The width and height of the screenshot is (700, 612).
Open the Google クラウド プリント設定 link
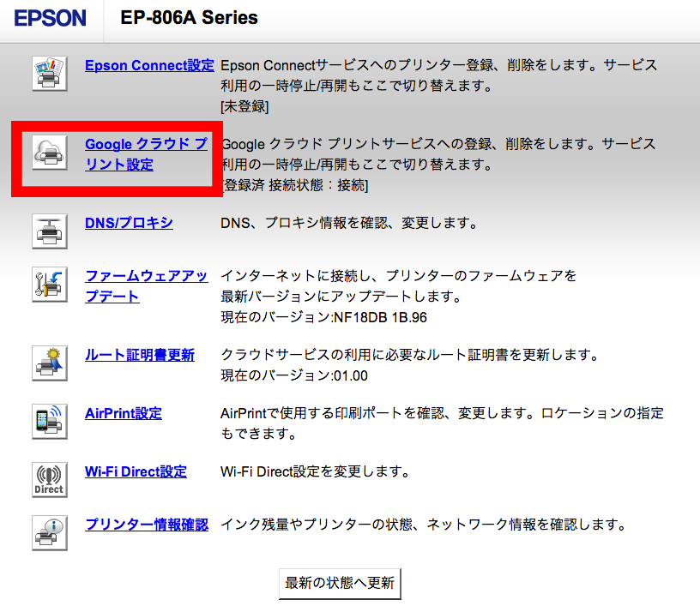pyautogui.click(x=147, y=154)
